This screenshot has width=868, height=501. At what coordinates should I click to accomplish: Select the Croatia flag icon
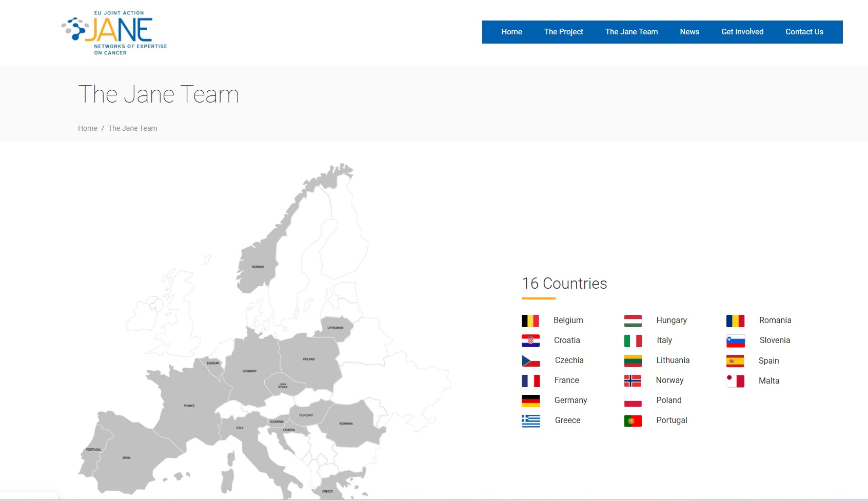(530, 340)
